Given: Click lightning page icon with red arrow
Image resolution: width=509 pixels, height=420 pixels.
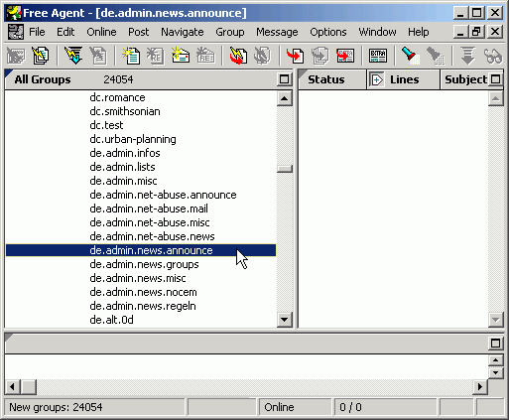Looking at the screenshot, I should tap(238, 56).
